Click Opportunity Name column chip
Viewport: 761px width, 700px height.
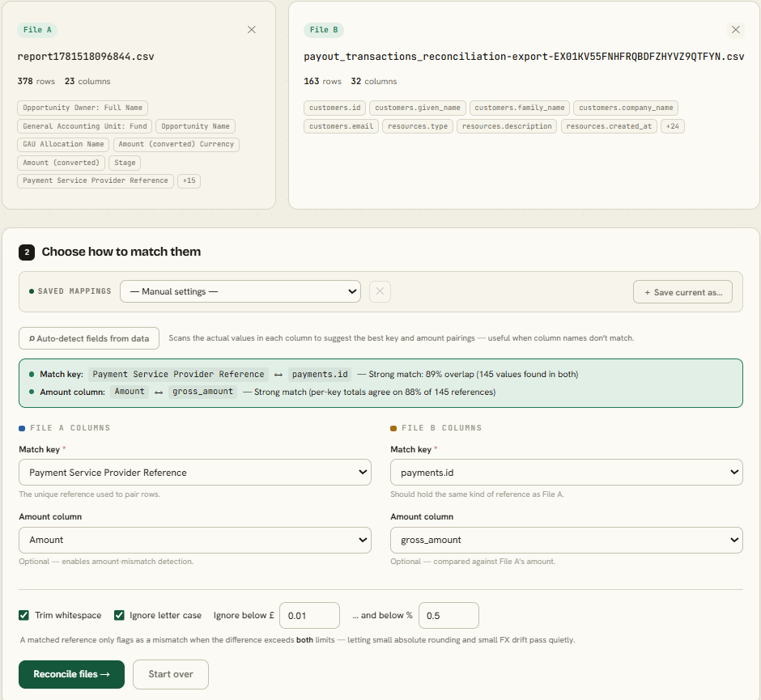pos(196,126)
